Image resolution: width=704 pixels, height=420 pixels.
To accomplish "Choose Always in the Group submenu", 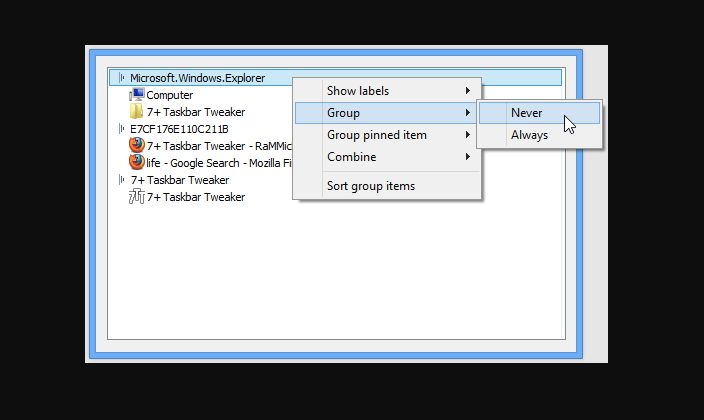I will pyautogui.click(x=539, y=135).
